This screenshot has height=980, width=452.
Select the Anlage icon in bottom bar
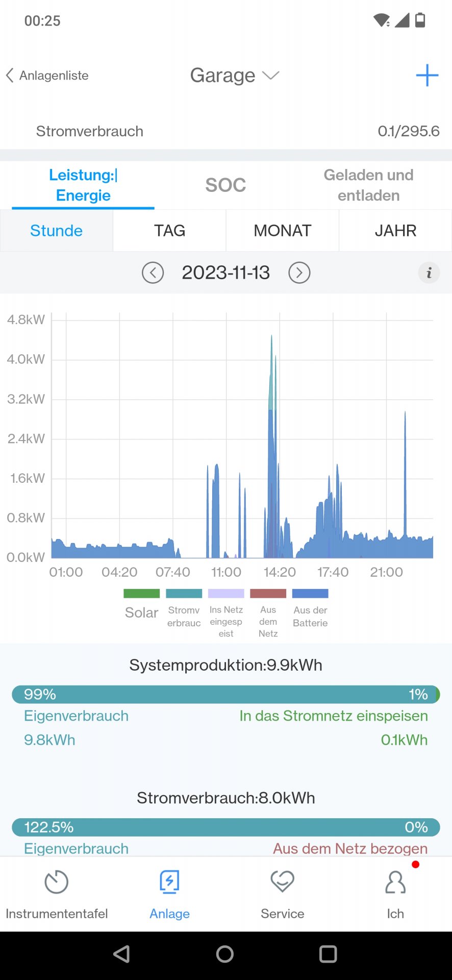tap(169, 883)
